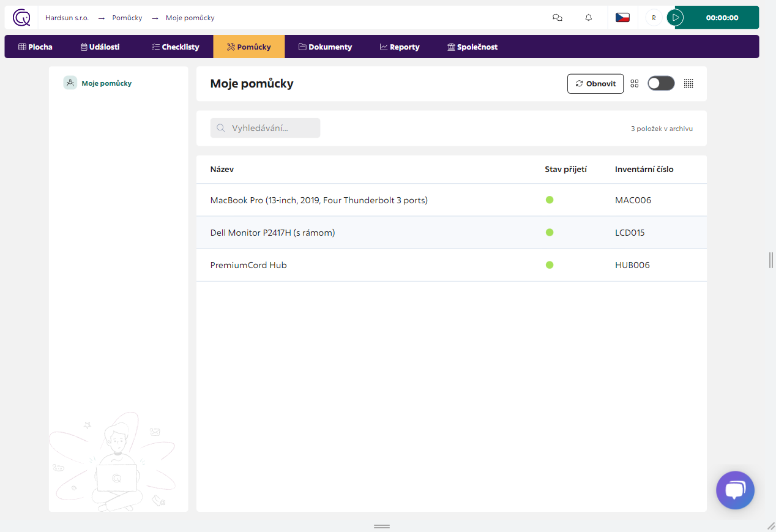
Task: Click the right edge panel handle
Action: pyautogui.click(x=771, y=260)
